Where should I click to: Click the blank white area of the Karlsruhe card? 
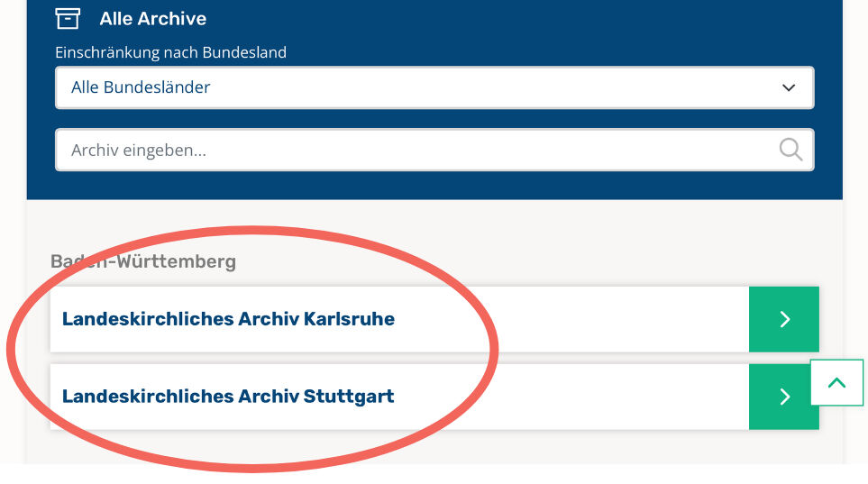[x=571, y=319]
